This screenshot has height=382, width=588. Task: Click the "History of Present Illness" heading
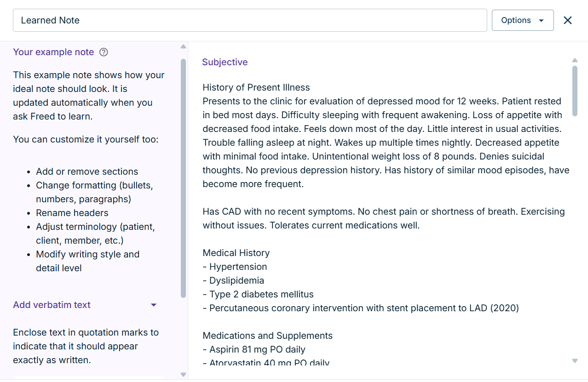(x=256, y=87)
